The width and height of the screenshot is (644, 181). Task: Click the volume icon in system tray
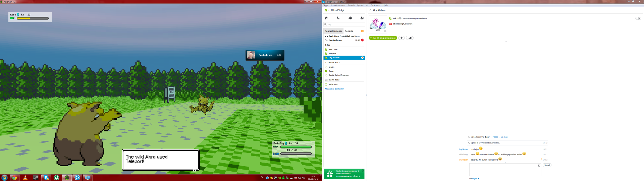(x=303, y=178)
